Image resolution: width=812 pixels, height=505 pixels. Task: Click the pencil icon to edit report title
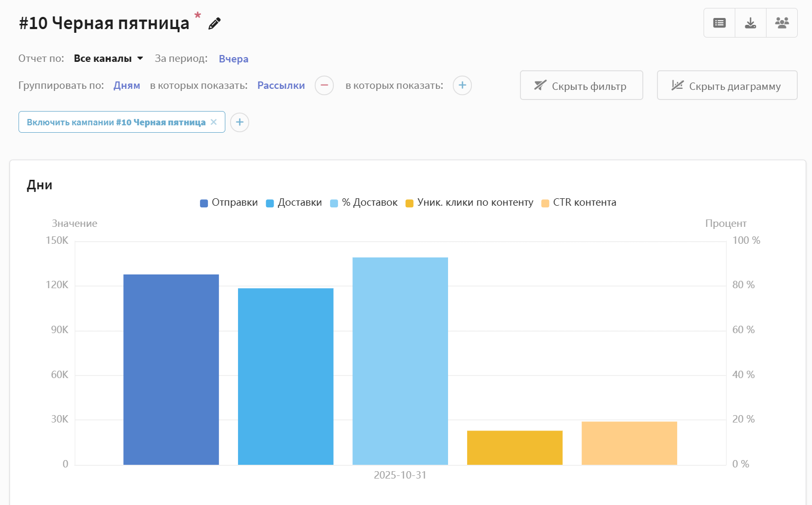(214, 24)
